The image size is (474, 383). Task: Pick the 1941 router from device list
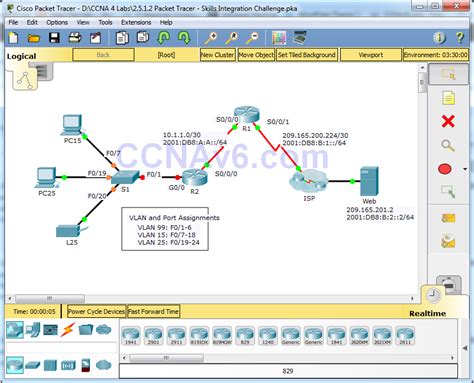tap(131, 336)
